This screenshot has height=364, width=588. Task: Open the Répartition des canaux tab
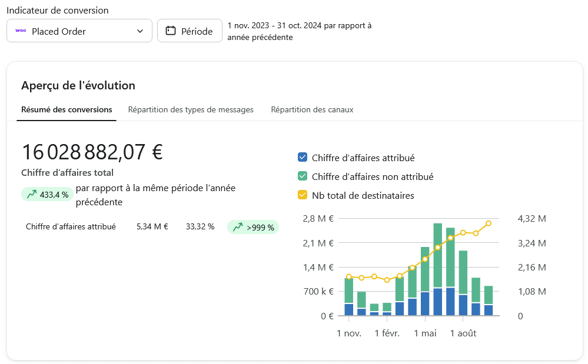[x=312, y=109]
